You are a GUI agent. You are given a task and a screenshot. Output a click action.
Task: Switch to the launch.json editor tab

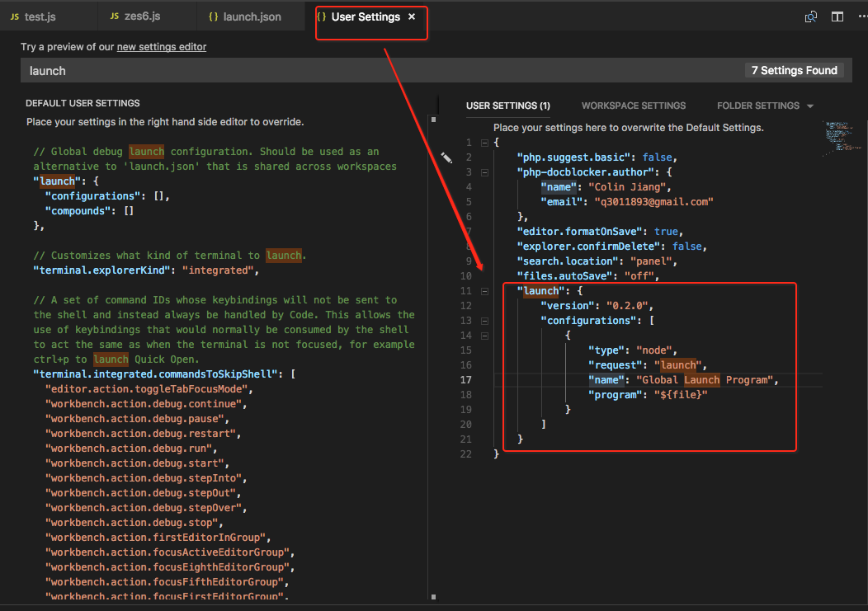pos(254,17)
